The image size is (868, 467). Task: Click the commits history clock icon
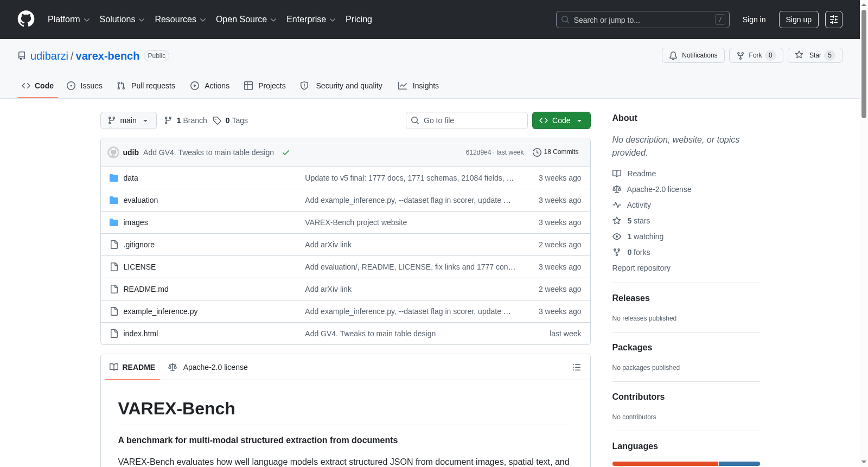(537, 152)
